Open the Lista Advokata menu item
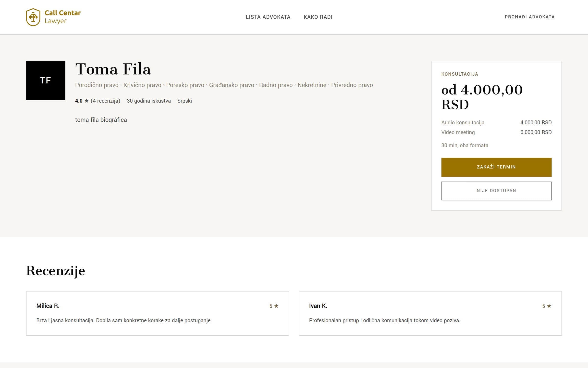The width and height of the screenshot is (588, 368). click(x=268, y=17)
